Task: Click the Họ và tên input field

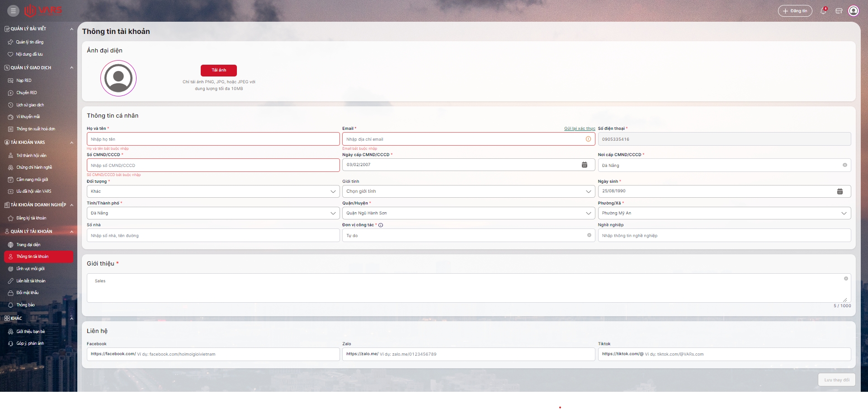Action: tap(213, 139)
